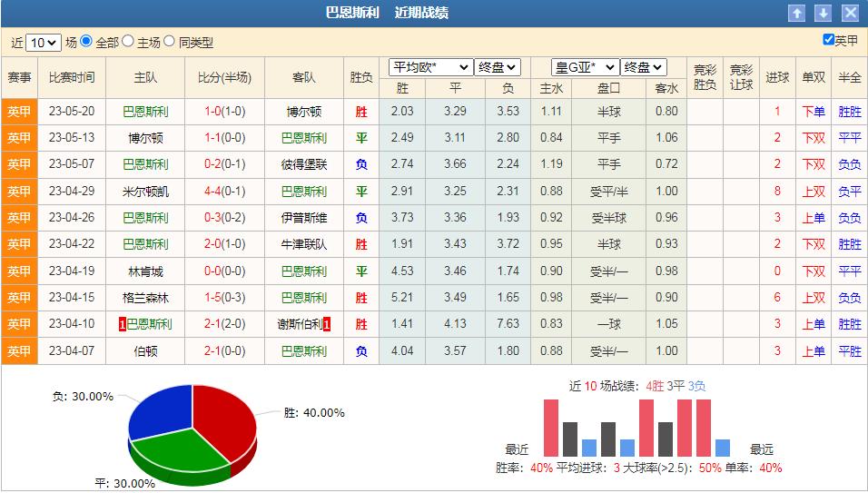Click the first red bar next to 最近
Screen dimensions: 868x493
click(x=551, y=428)
